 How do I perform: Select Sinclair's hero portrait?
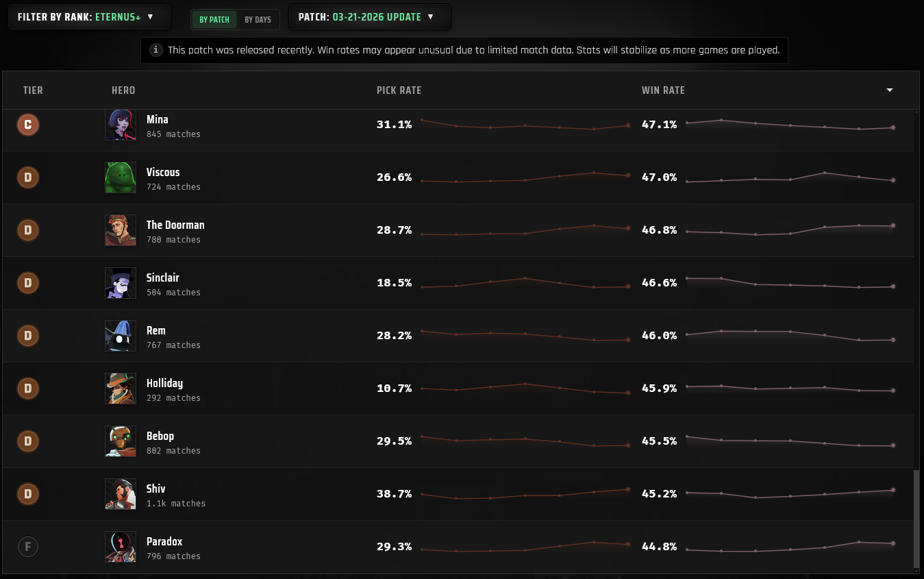point(121,283)
